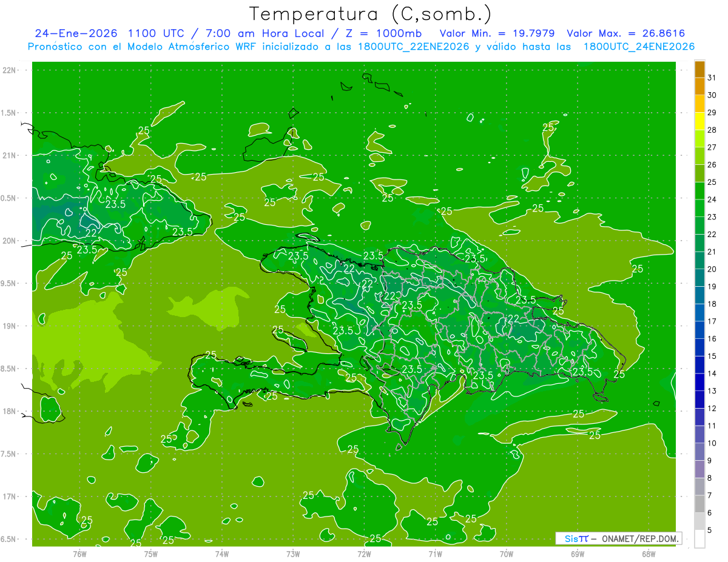Click the longitude label '71W'
728x562 pixels.
(435, 554)
